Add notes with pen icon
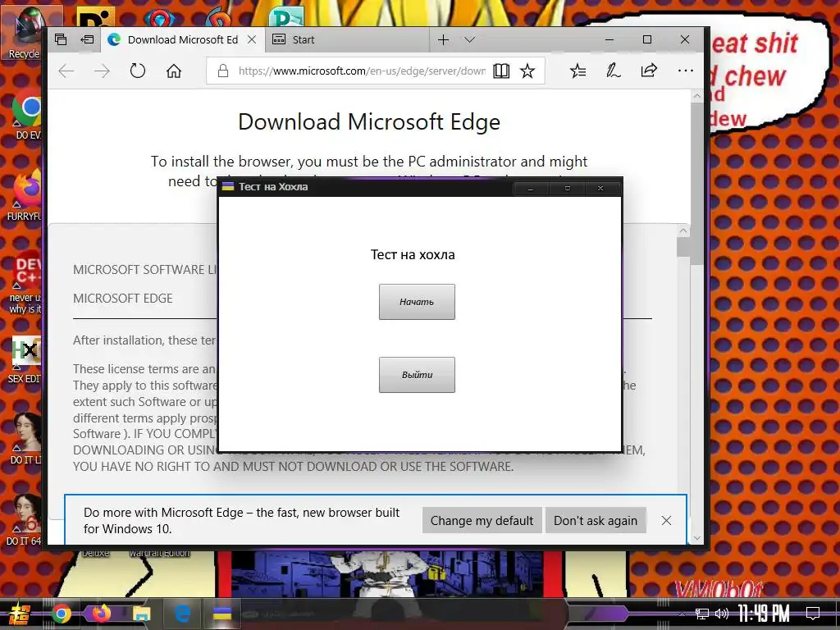Image resolution: width=840 pixels, height=630 pixels. click(613, 71)
